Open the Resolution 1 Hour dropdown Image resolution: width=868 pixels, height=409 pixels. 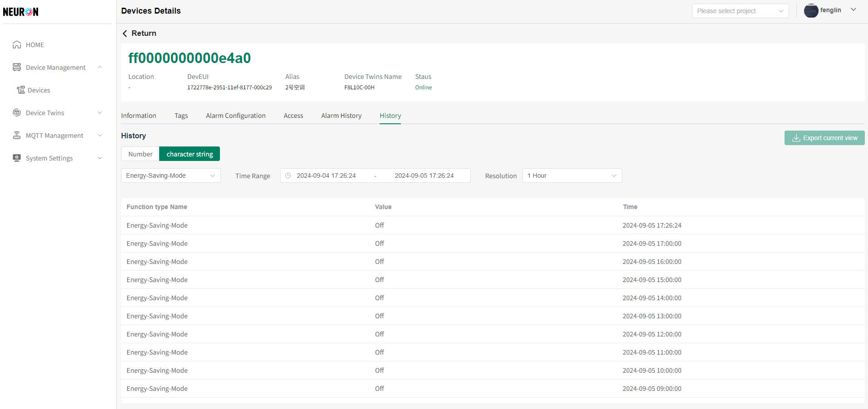(572, 175)
